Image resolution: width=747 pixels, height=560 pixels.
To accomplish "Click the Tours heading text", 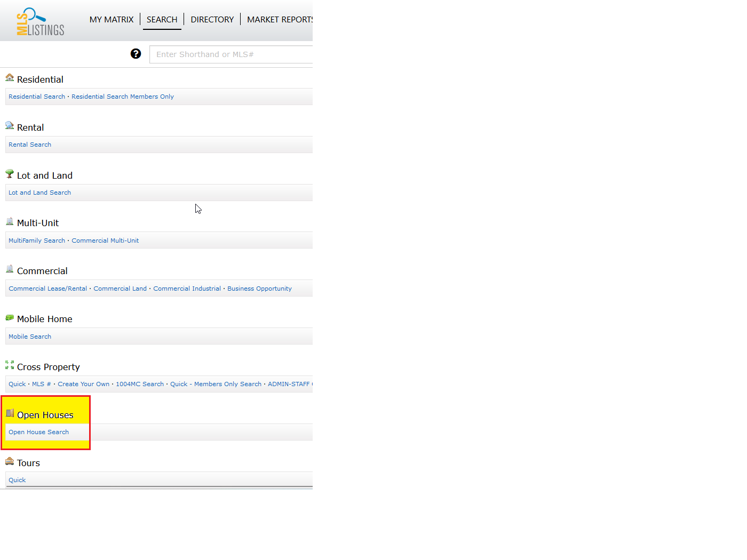I will (x=28, y=463).
